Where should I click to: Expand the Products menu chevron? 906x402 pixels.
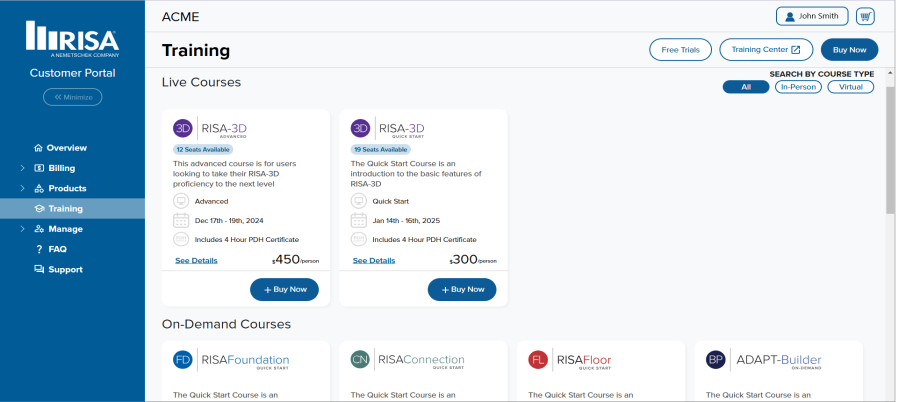click(23, 188)
